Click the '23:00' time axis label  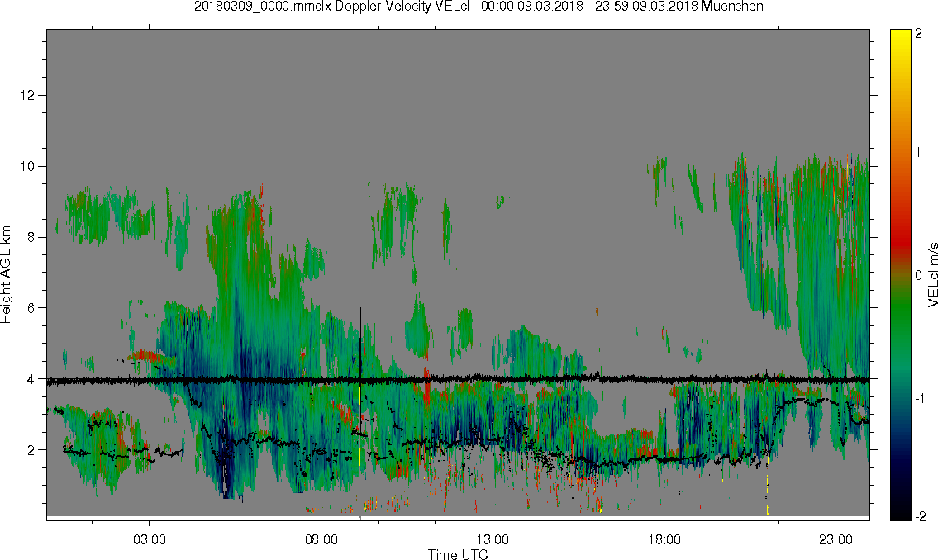click(x=836, y=540)
